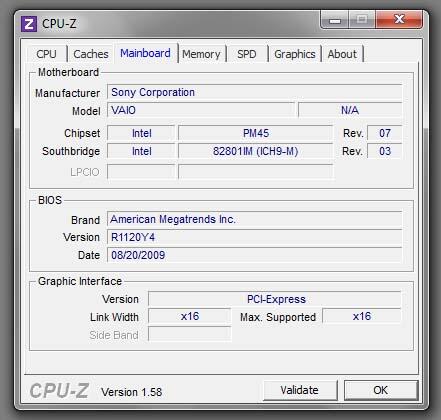The height and width of the screenshot is (420, 441).
Task: Open the Caches tab
Action: [91, 54]
